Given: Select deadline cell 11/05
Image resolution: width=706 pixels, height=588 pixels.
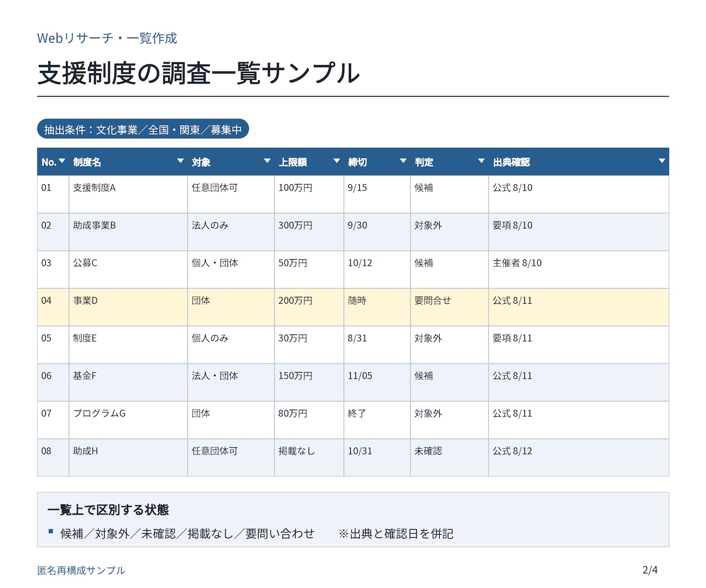Looking at the screenshot, I should tap(377, 382).
